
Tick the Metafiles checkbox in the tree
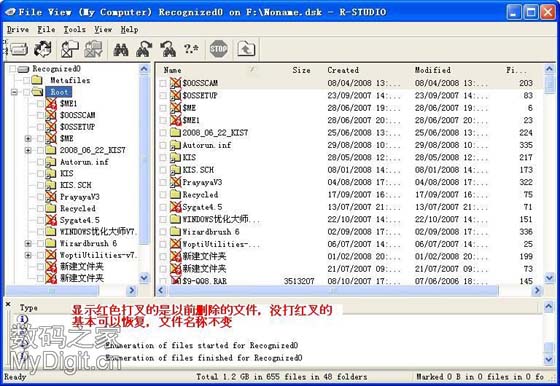26,80
